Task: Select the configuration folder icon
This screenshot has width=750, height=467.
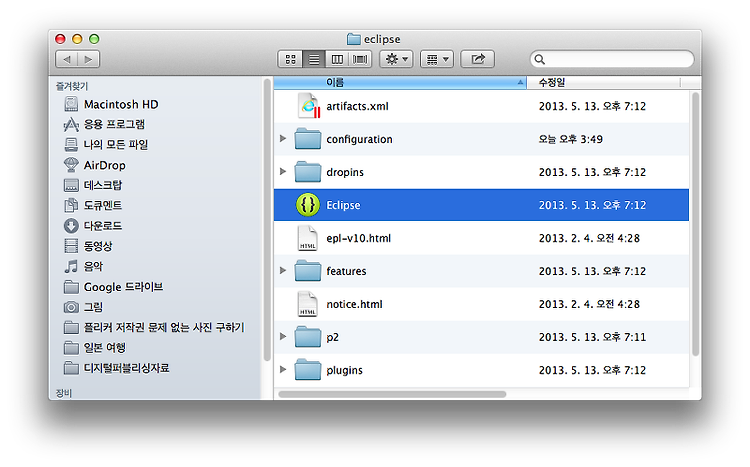Action: point(308,139)
